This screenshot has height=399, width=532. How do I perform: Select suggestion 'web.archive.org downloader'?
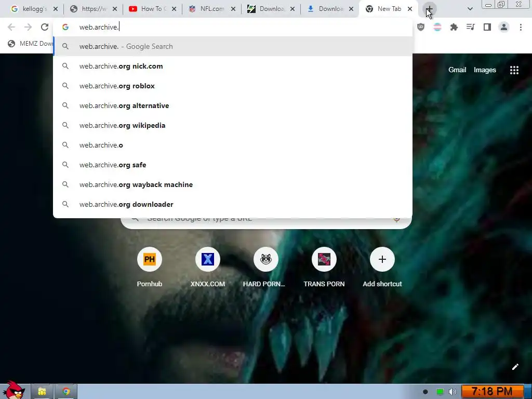click(233, 204)
